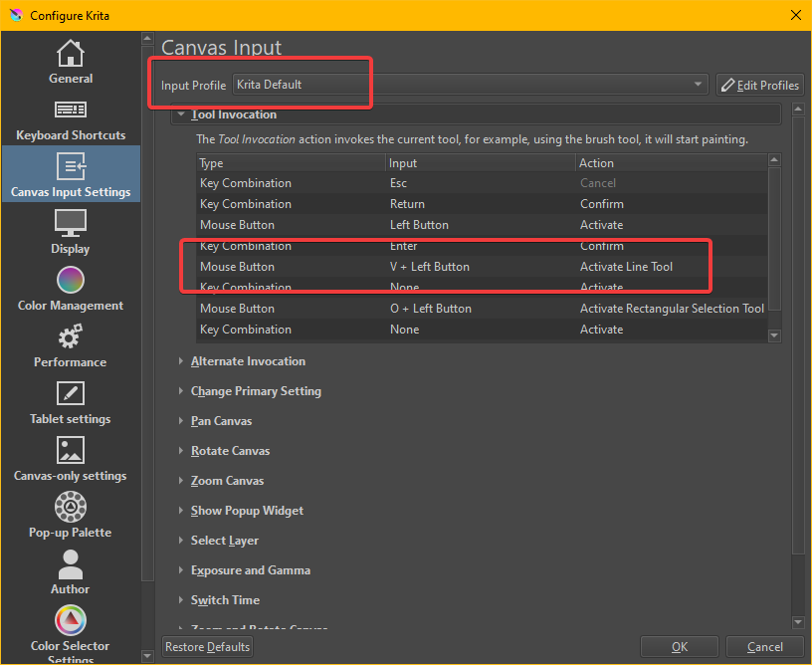
Task: Open the Performance gear icon
Action: point(71,336)
